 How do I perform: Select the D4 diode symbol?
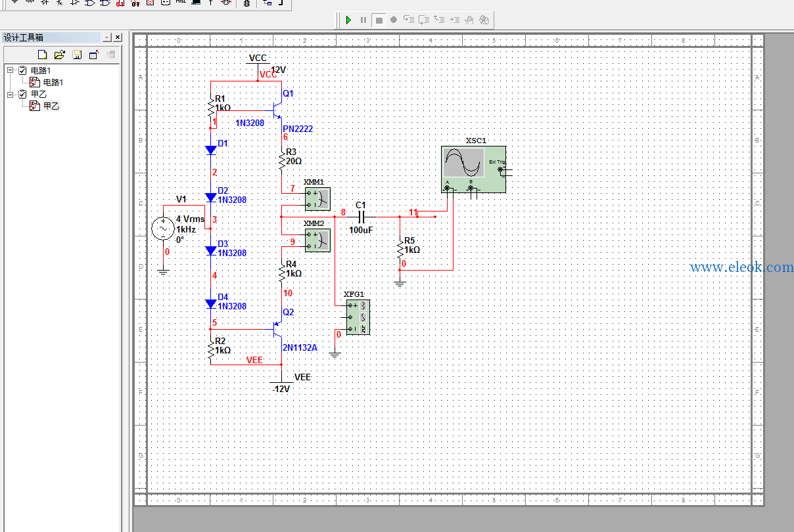pos(210,304)
